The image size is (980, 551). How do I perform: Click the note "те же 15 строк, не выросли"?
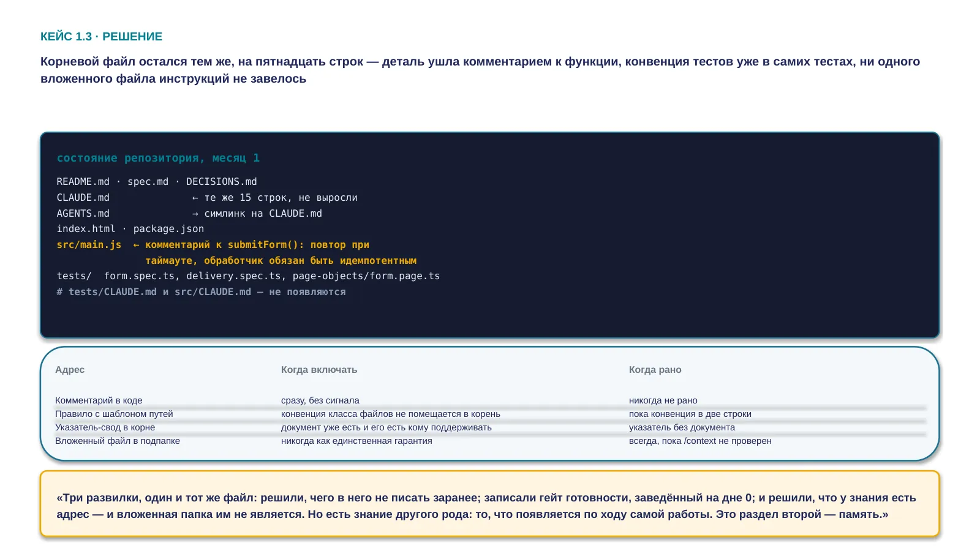[x=281, y=198]
